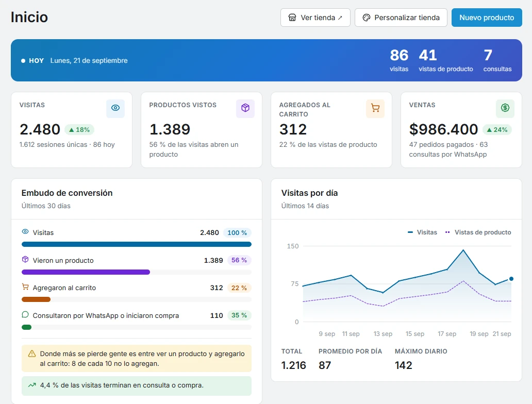Open the Ver tienda button

tap(315, 18)
